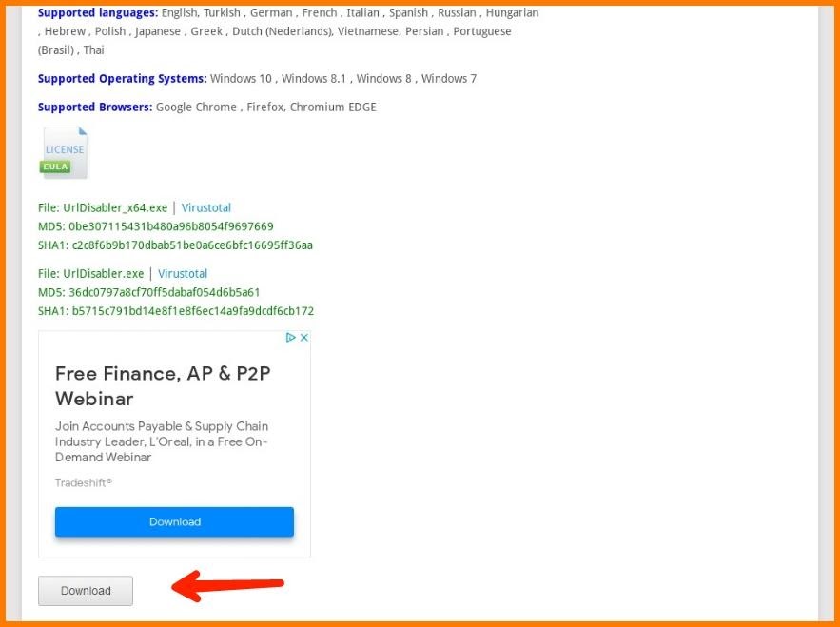Close the ad with the X icon
840x627 pixels.
pos(303,337)
